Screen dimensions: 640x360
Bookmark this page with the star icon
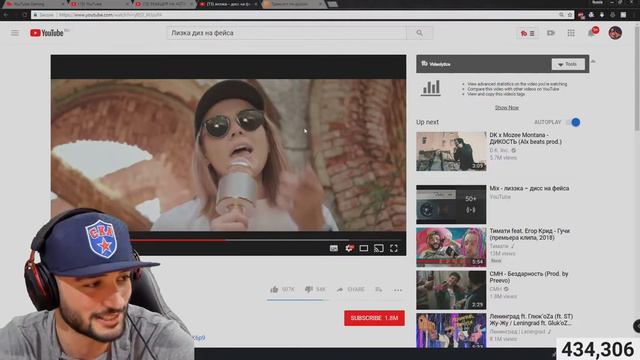click(570, 15)
